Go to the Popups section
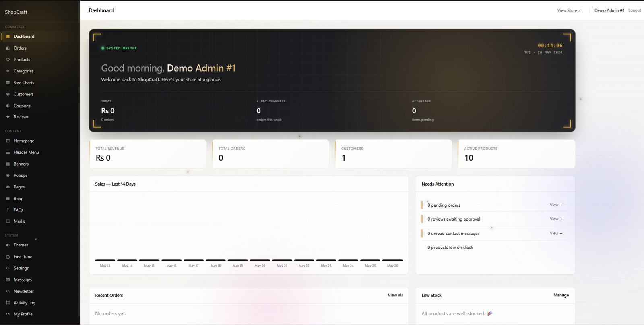 coord(39,176)
